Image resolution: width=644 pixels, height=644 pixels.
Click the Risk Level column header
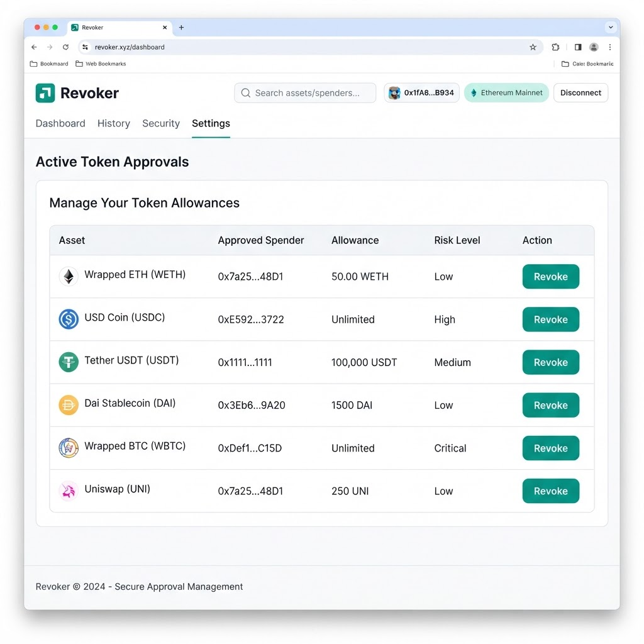[x=457, y=240]
